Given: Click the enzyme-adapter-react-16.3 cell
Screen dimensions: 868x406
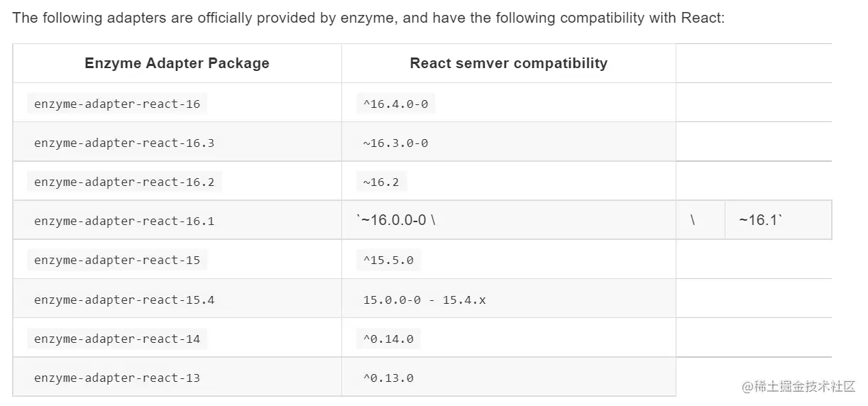Looking at the screenshot, I should (124, 143).
